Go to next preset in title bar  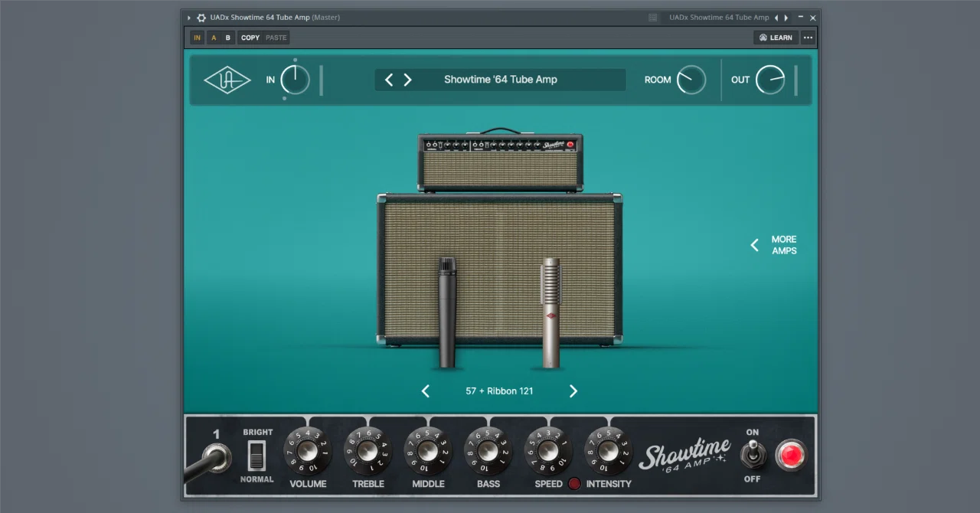point(786,18)
